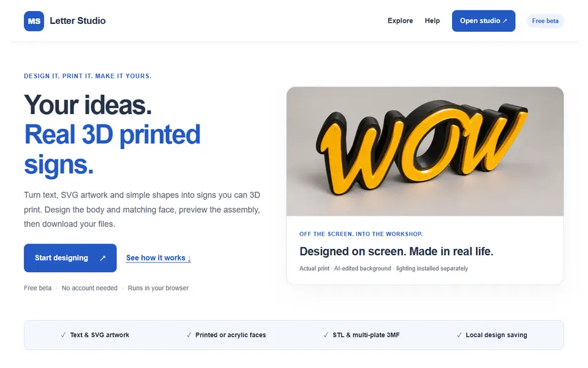Open the Explore nav link
Image resolution: width=588 pixels, height=368 pixels.
[400, 21]
